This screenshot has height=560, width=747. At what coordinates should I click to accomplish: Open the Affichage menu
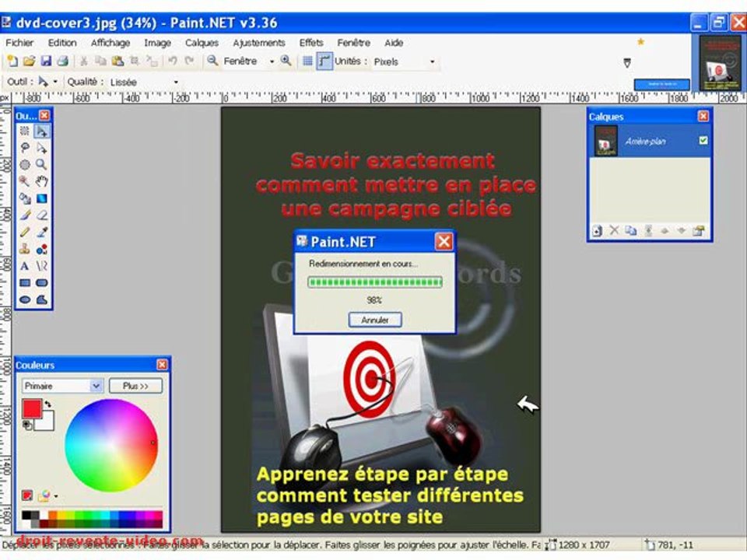pos(110,43)
